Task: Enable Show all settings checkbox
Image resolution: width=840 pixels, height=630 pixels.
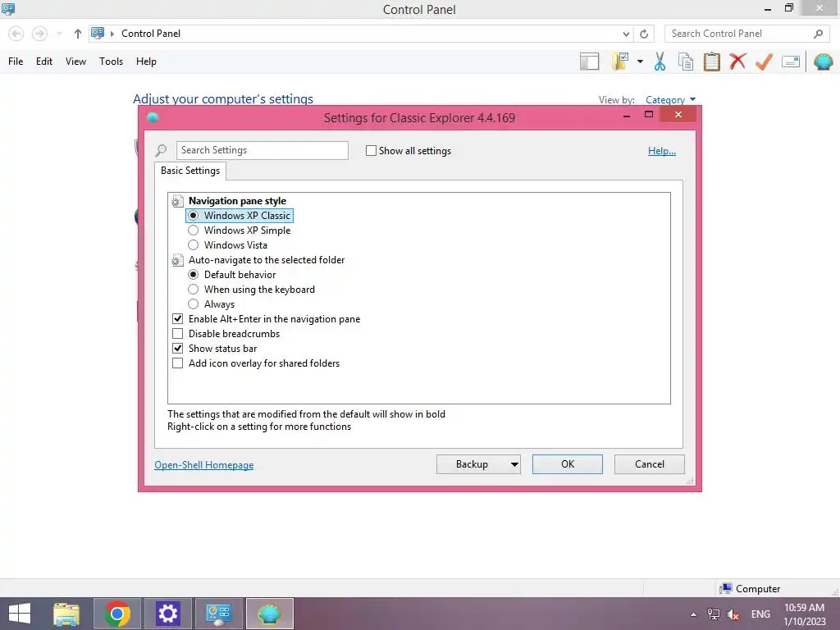Action: tap(371, 151)
